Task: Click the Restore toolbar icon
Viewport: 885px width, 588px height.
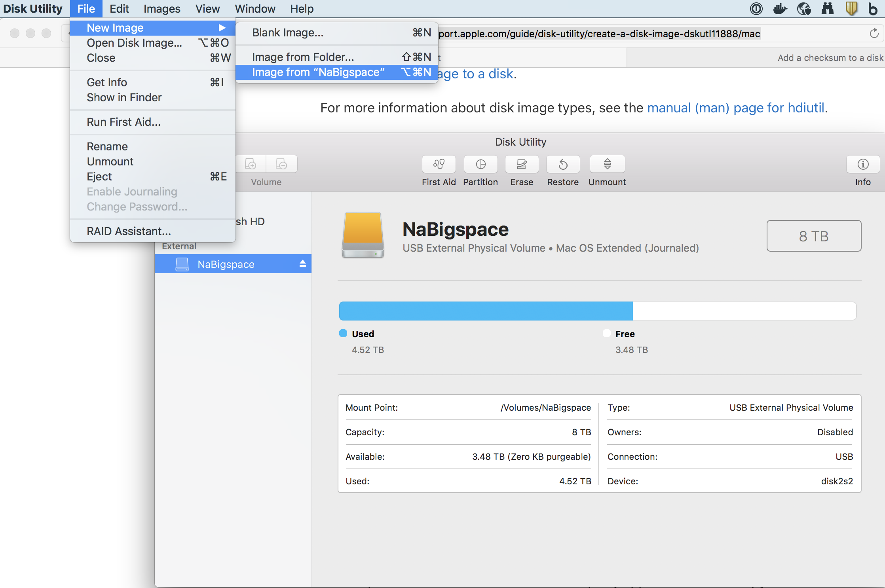Action: click(x=563, y=164)
